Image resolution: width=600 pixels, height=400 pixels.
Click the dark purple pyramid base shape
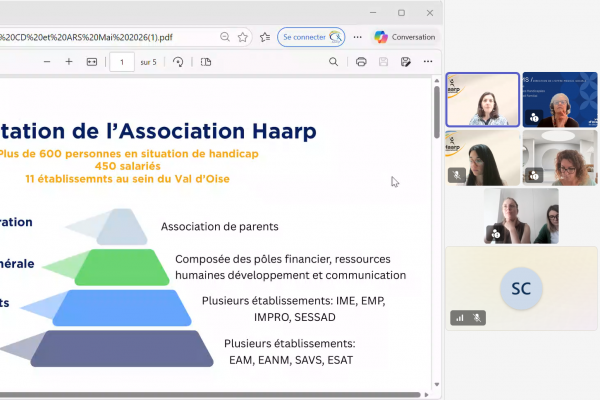[x=122, y=349]
